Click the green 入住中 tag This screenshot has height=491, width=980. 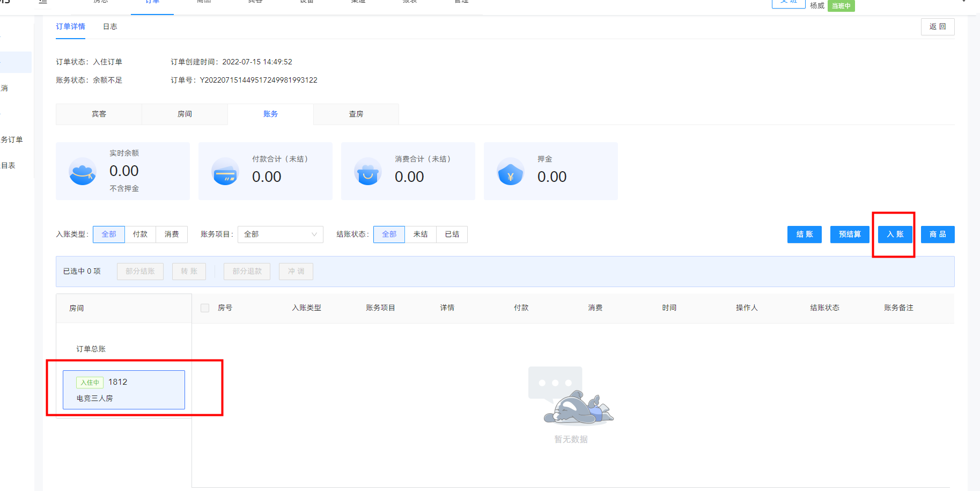(x=90, y=383)
